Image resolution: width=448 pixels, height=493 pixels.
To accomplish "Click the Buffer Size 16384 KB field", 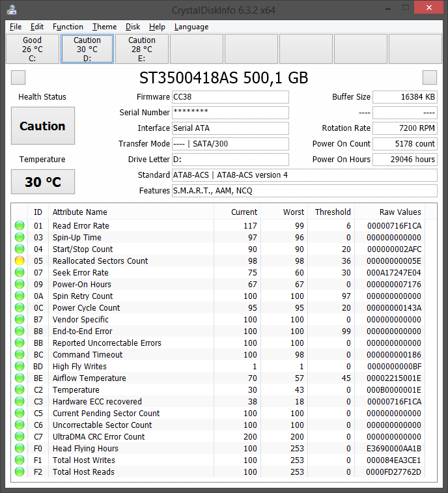I will pos(405,97).
